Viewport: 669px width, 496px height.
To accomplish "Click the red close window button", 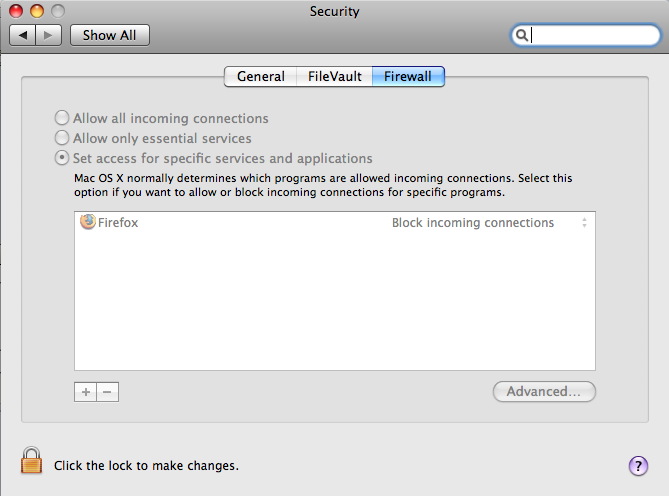I will [x=16, y=11].
